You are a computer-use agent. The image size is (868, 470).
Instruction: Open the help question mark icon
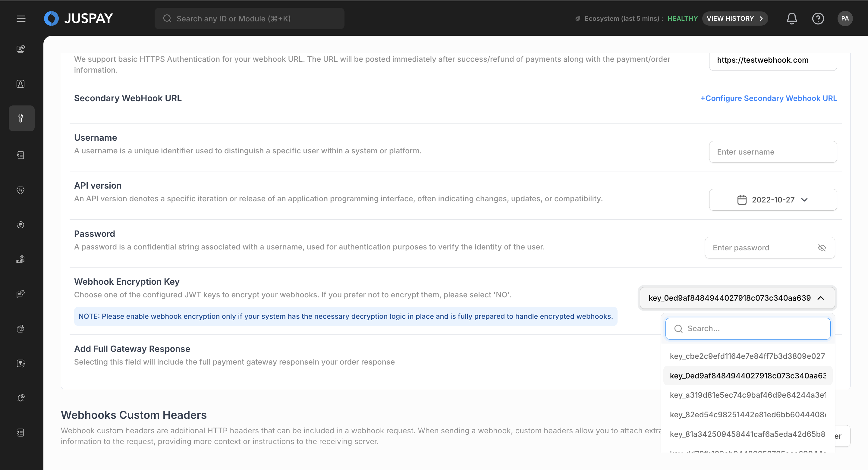click(818, 19)
